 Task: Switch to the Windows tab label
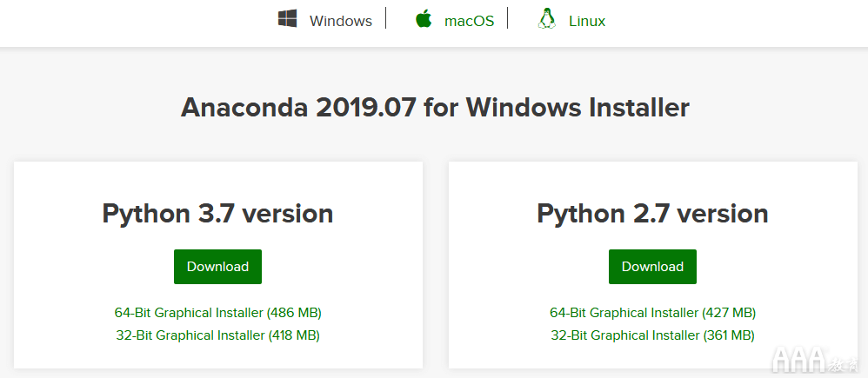pos(340,21)
